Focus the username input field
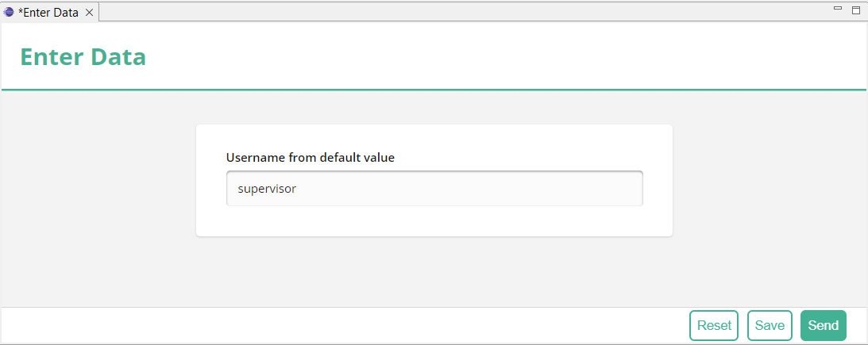The height and width of the screenshot is (345, 868). coord(434,189)
